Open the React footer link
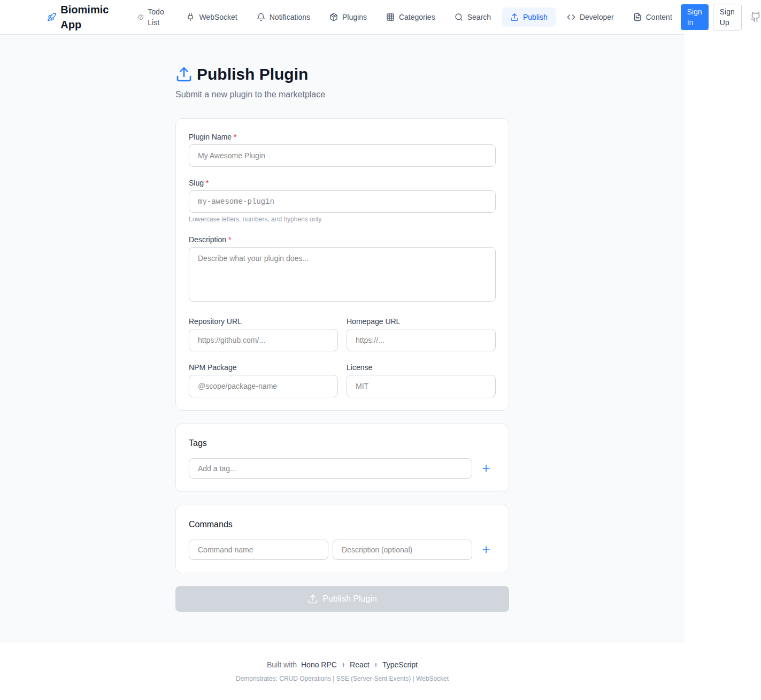The image size is (761, 700). coord(359,665)
